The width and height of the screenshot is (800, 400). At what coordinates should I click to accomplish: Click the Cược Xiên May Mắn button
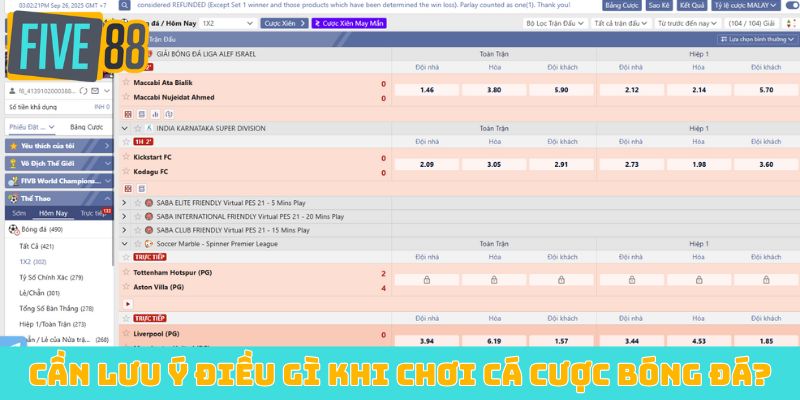coord(349,23)
